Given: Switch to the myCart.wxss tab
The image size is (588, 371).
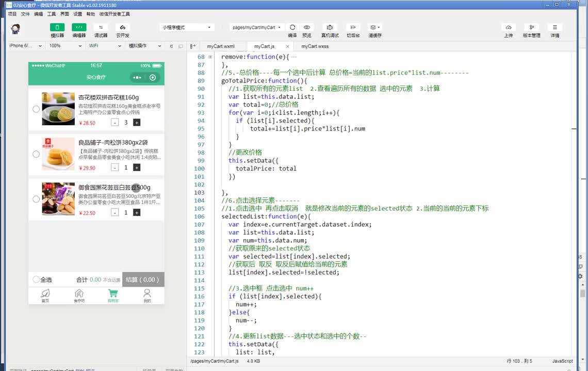Looking at the screenshot, I should coord(315,46).
